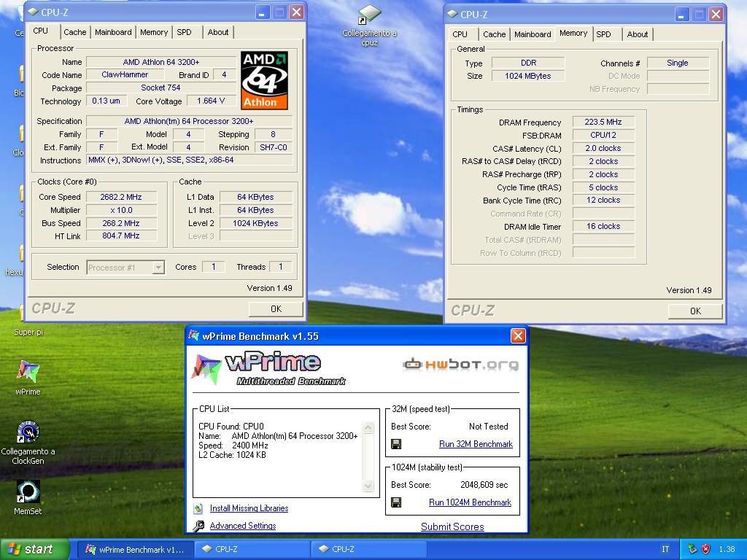Click the IT language indicator
This screenshot has width=747, height=560.
[x=665, y=549]
